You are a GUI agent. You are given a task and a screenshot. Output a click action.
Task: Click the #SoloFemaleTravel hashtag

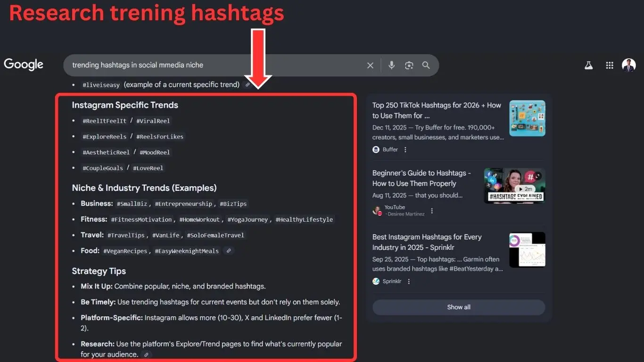[x=215, y=235]
